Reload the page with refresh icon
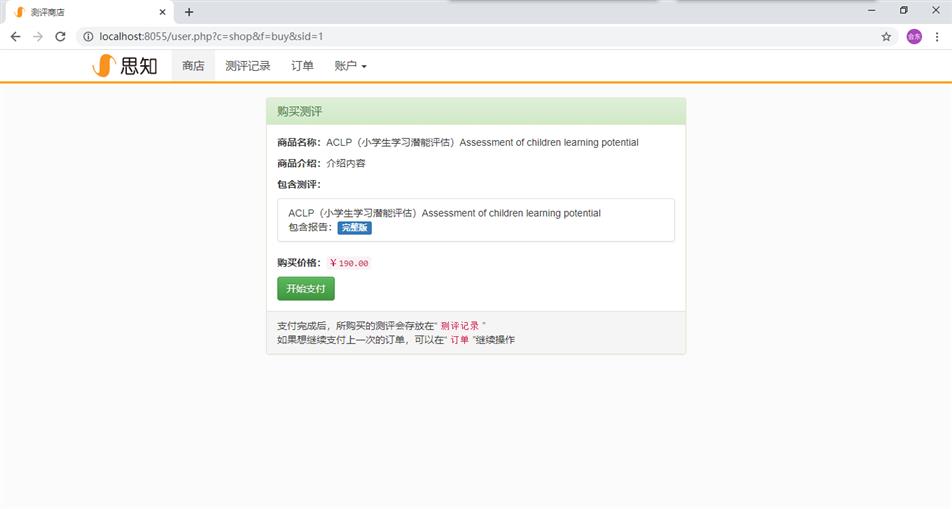The image size is (952, 509). pos(60,37)
